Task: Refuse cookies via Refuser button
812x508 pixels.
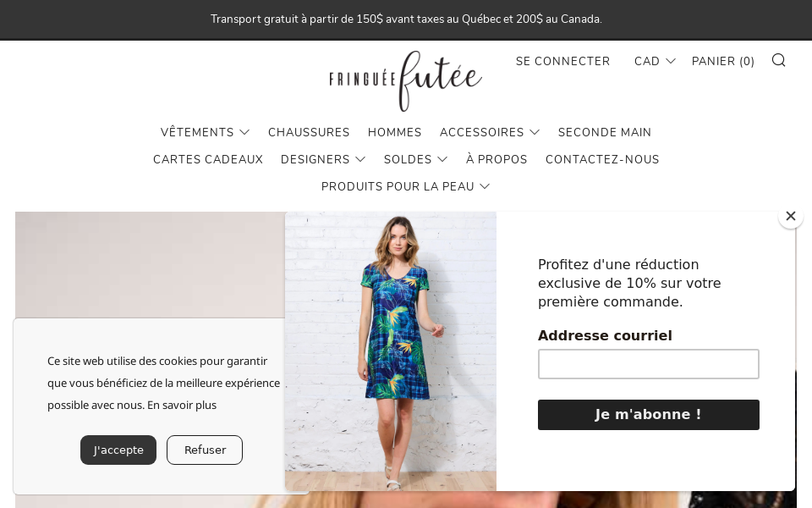Action: pos(205,450)
